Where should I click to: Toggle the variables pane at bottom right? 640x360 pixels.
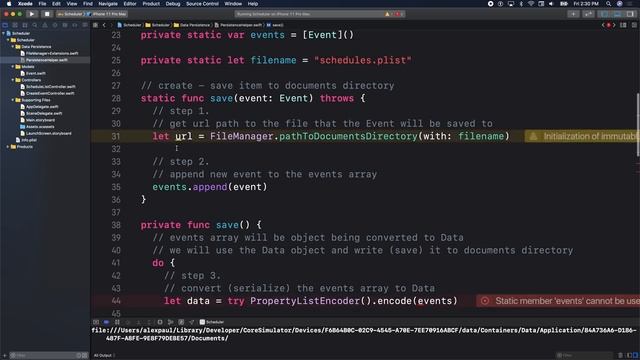tap(629, 356)
